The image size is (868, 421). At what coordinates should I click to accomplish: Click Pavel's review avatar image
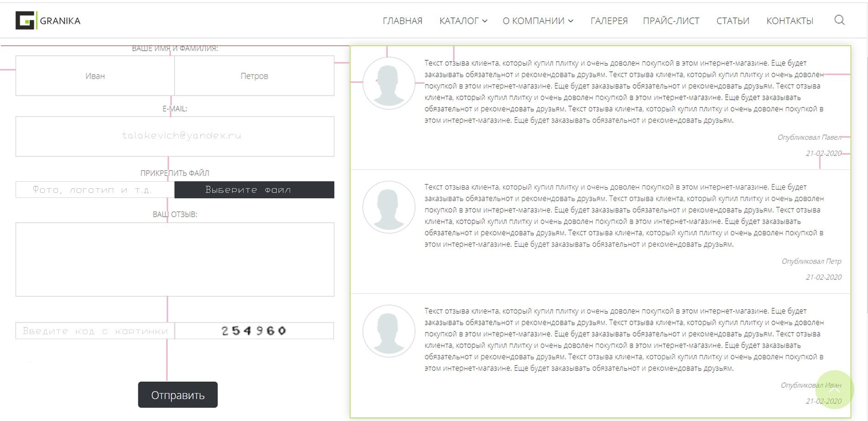click(389, 83)
